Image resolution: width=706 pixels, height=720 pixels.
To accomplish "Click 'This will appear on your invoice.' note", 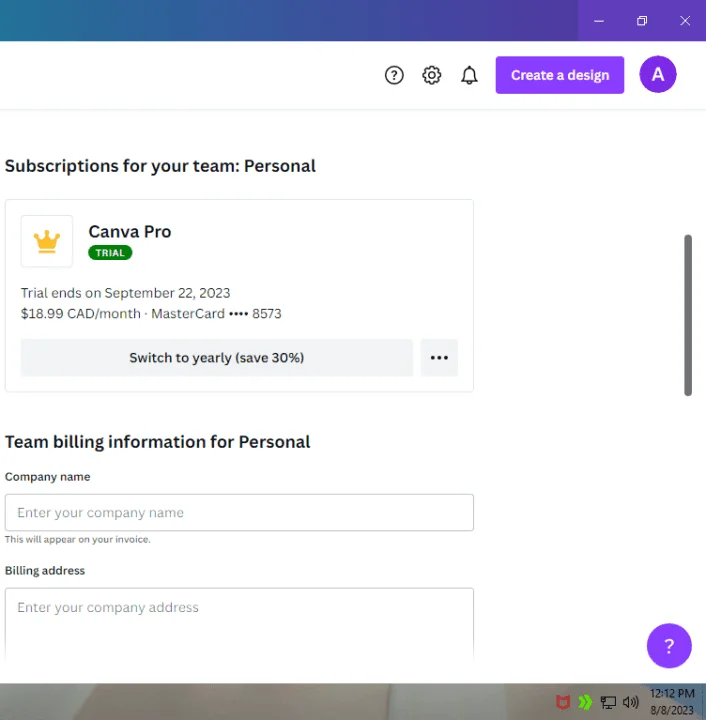I will point(78,540).
